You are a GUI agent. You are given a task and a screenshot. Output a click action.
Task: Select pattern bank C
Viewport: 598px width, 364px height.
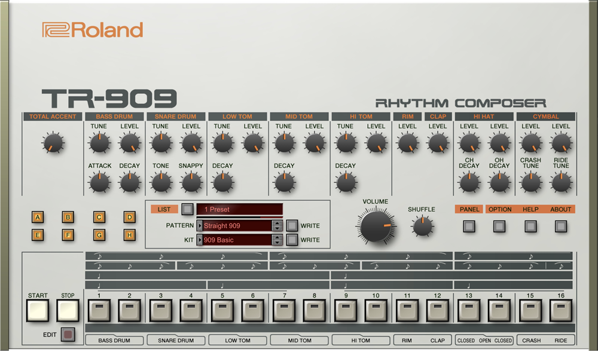(x=99, y=217)
